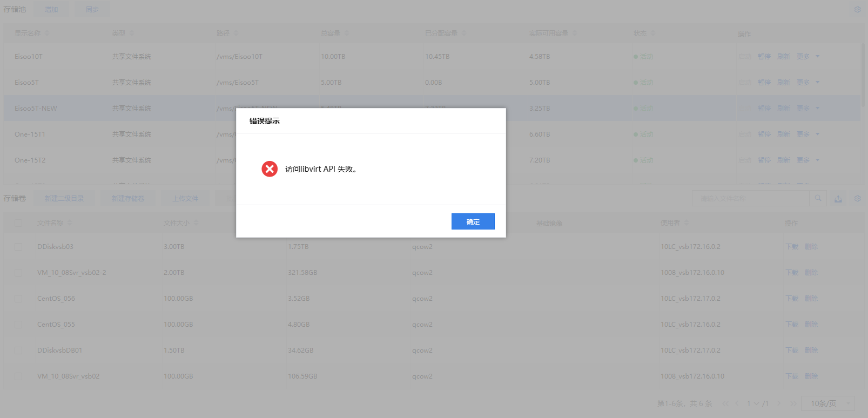This screenshot has width=868, height=418.
Task: Click 刷新 for the One-15T2 pool
Action: click(x=784, y=160)
